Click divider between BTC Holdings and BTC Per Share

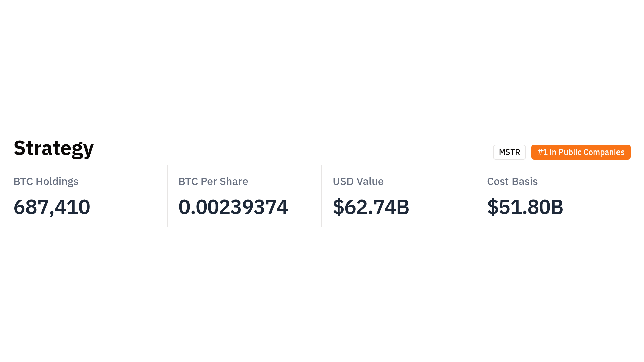[x=167, y=196]
